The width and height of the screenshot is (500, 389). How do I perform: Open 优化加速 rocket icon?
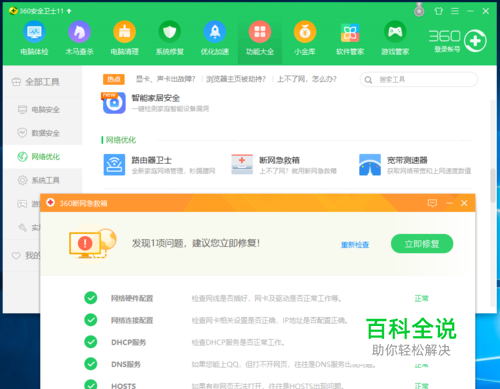pyautogui.click(x=215, y=32)
